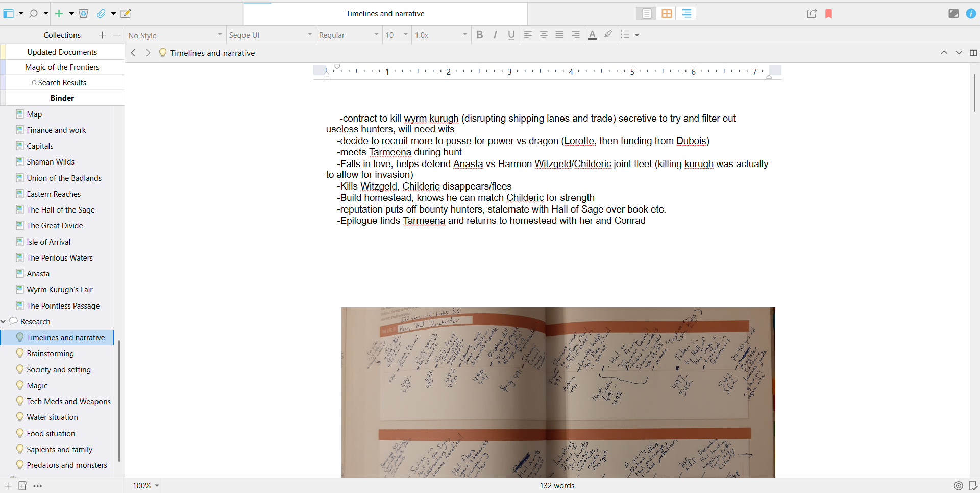Click the Compose mode icon
The image size is (980, 493).
coord(953,14)
